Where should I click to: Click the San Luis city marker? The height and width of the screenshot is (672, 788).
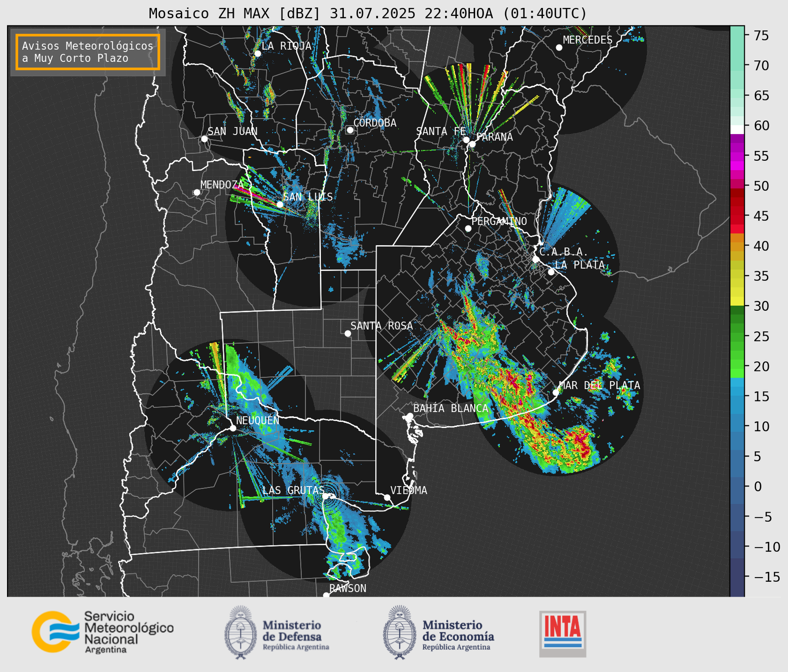280,204
